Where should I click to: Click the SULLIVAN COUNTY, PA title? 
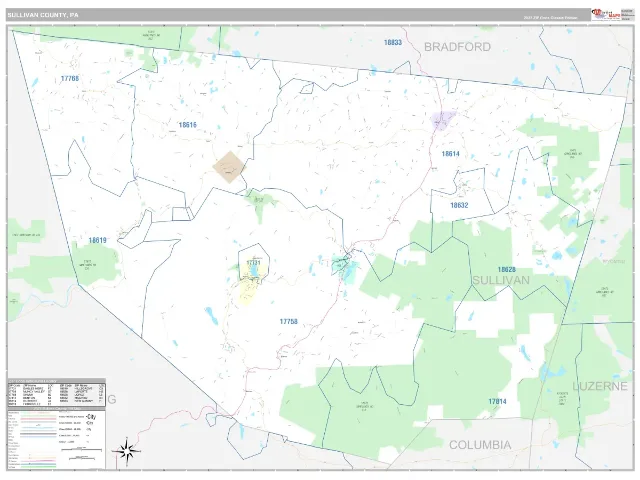42,15
